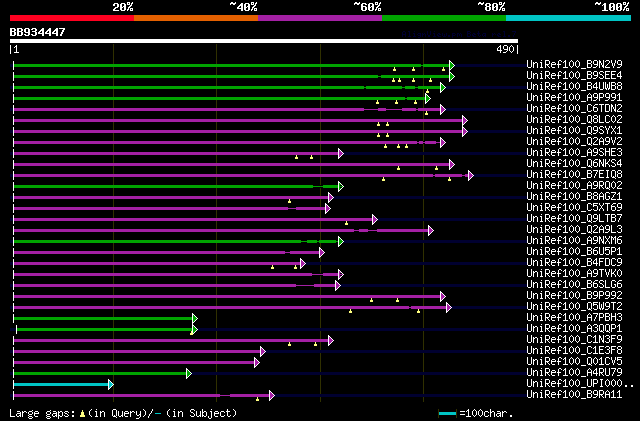Click the purple arrowhead ending the B9RA11 alignment
Image resolution: width=640 pixels, height=421 pixels.
click(x=272, y=396)
